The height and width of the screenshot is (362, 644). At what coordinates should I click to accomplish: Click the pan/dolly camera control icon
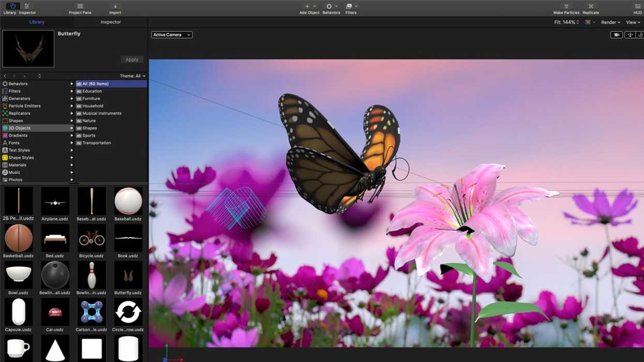pyautogui.click(x=630, y=35)
